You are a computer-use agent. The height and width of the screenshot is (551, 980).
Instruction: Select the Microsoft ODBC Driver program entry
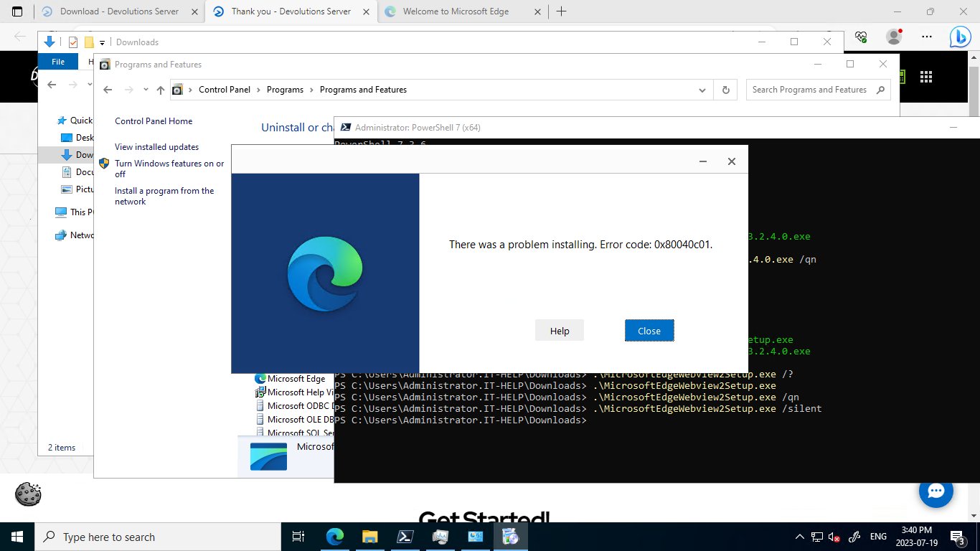[294, 406]
